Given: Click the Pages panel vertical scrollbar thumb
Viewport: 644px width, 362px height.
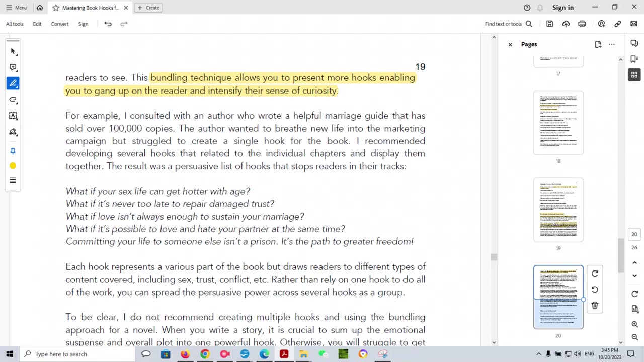Looking at the screenshot, I should tap(620, 255).
